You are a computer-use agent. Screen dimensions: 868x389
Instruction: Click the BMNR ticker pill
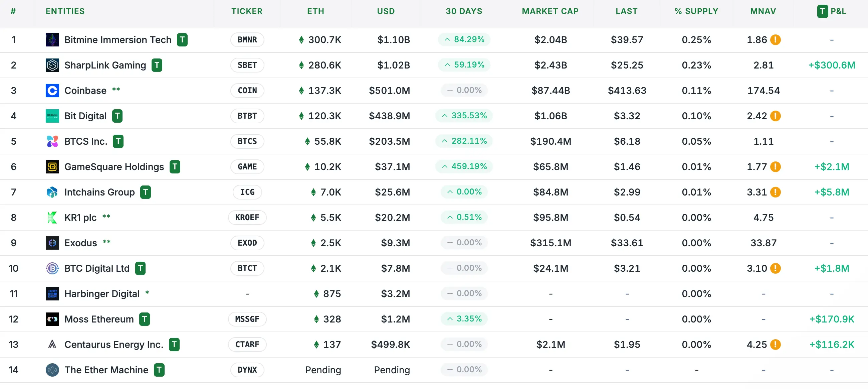(x=247, y=40)
